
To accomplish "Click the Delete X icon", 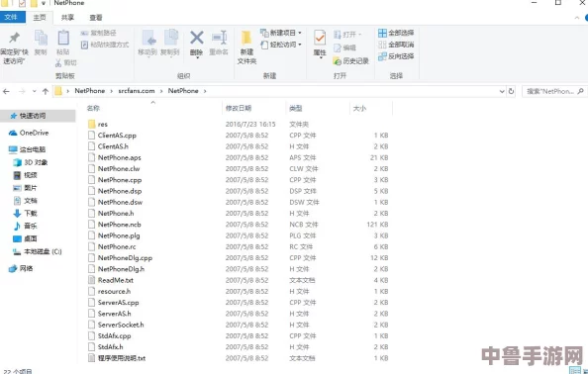I will (x=197, y=38).
